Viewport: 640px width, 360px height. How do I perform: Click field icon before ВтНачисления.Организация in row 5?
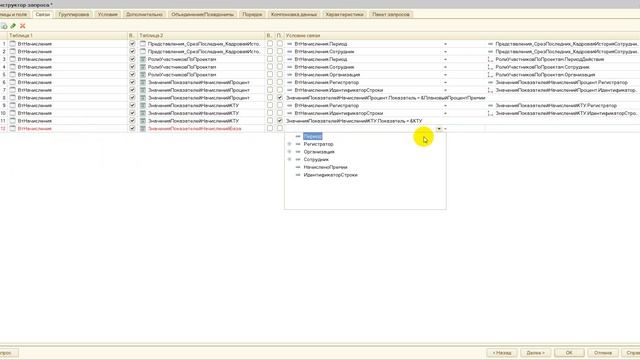[x=290, y=75]
